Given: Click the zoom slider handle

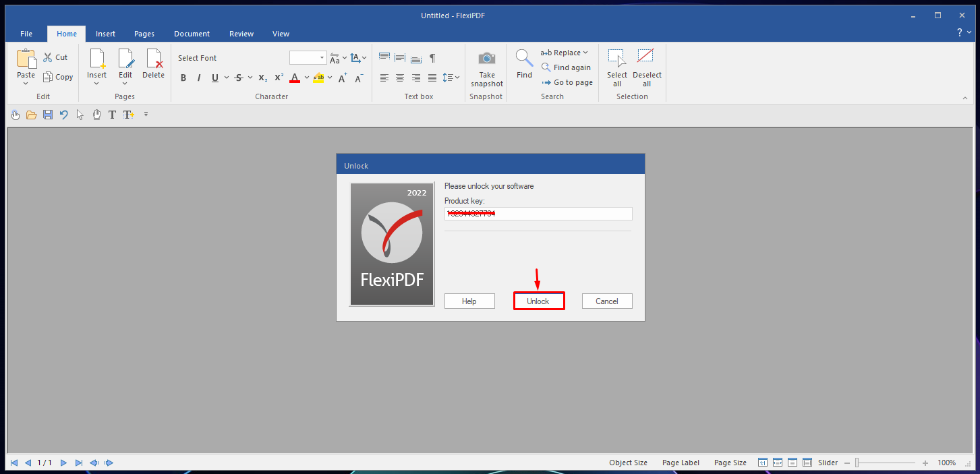Looking at the screenshot, I should [857, 463].
